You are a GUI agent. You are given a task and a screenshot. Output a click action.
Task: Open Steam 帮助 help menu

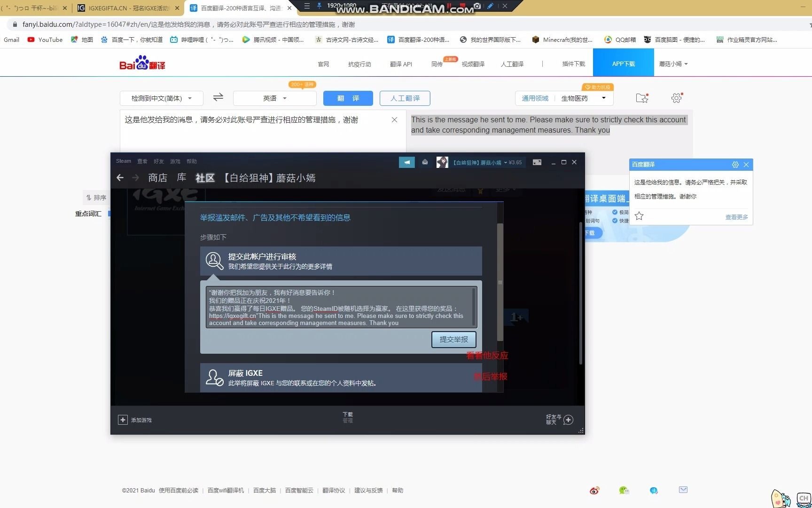[192, 161]
